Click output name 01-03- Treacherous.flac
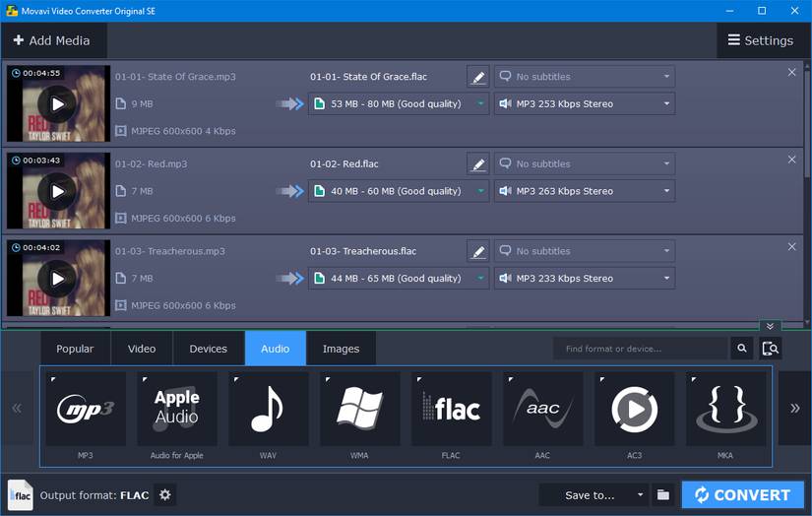This screenshot has width=812, height=516. click(x=363, y=251)
